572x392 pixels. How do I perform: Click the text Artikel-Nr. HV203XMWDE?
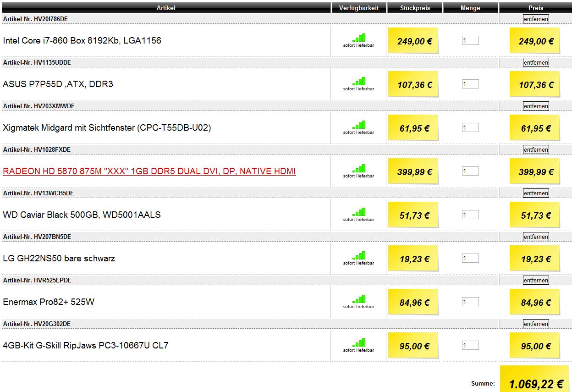[39, 106]
